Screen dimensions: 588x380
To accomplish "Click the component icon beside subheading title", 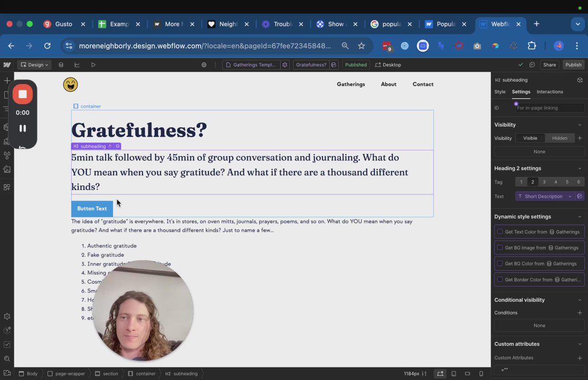I will [x=580, y=80].
